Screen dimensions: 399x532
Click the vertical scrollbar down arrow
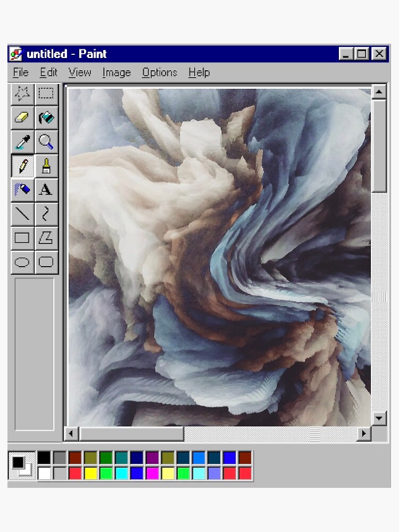point(379,418)
